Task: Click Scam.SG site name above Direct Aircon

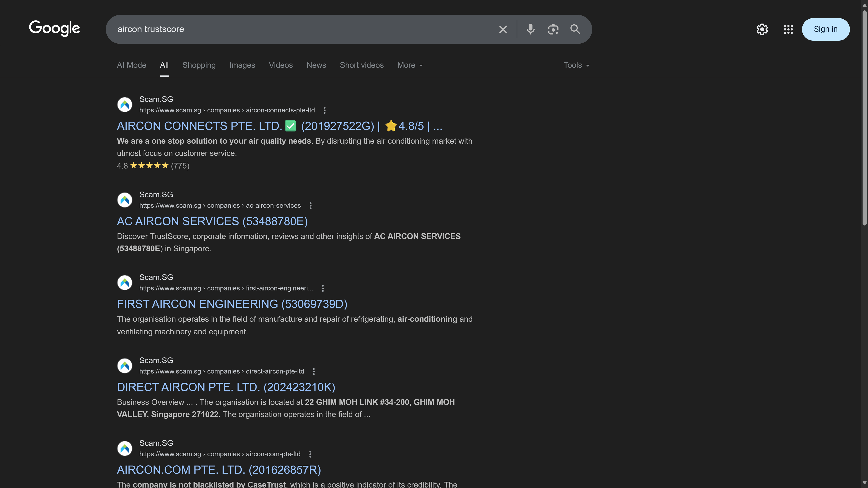Action: (x=156, y=360)
